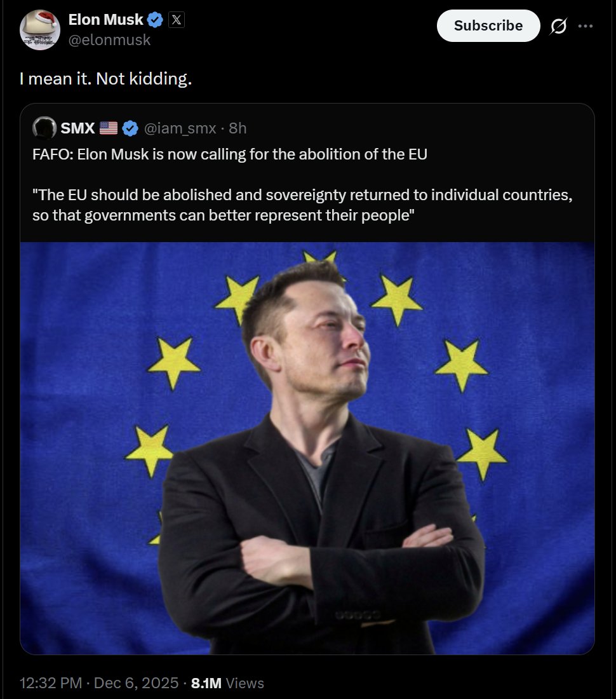Screen dimensions: 616x699
Task: Open the quoted post's 8h timestamp
Action: (238, 128)
